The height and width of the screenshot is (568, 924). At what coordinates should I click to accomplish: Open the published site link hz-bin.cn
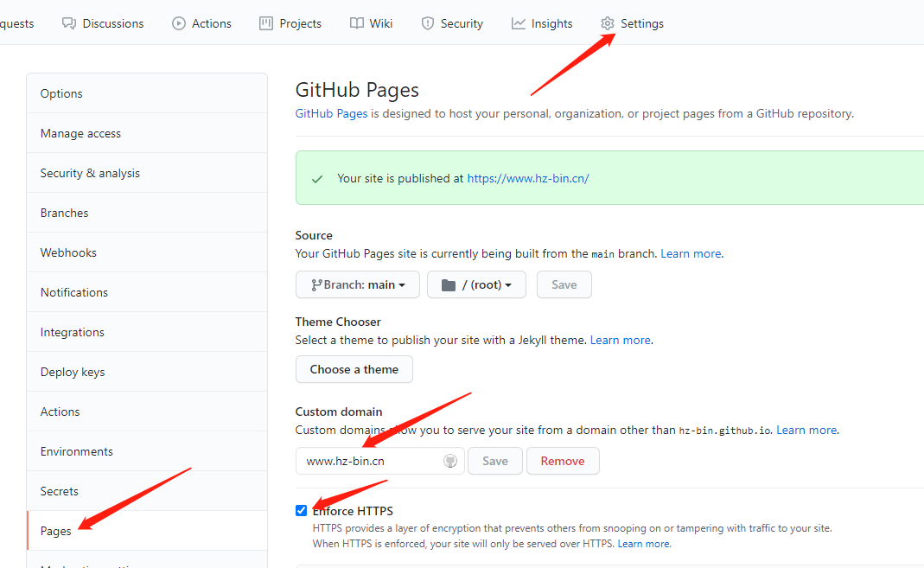(528, 179)
